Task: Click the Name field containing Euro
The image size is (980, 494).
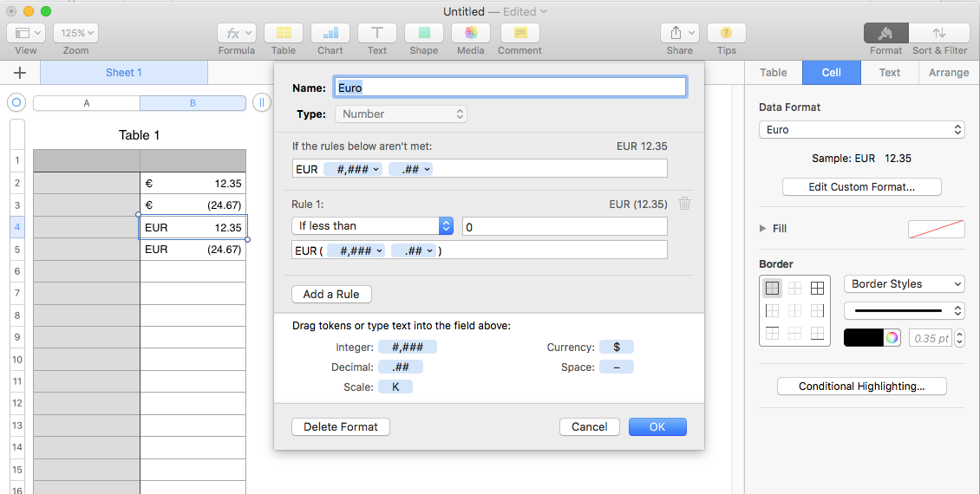Action: click(x=511, y=88)
